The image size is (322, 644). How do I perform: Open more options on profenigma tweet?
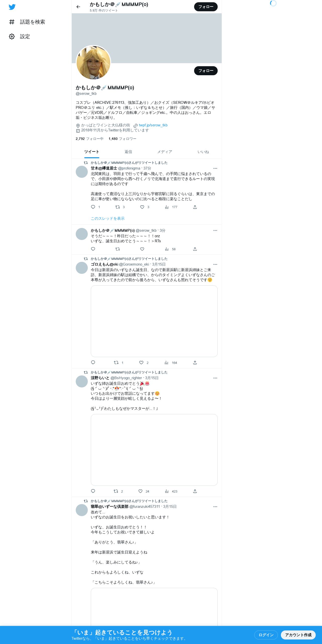[x=215, y=168]
